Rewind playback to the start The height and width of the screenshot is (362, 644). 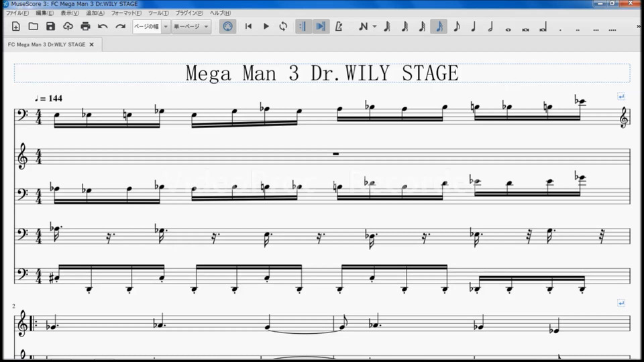pos(248,27)
